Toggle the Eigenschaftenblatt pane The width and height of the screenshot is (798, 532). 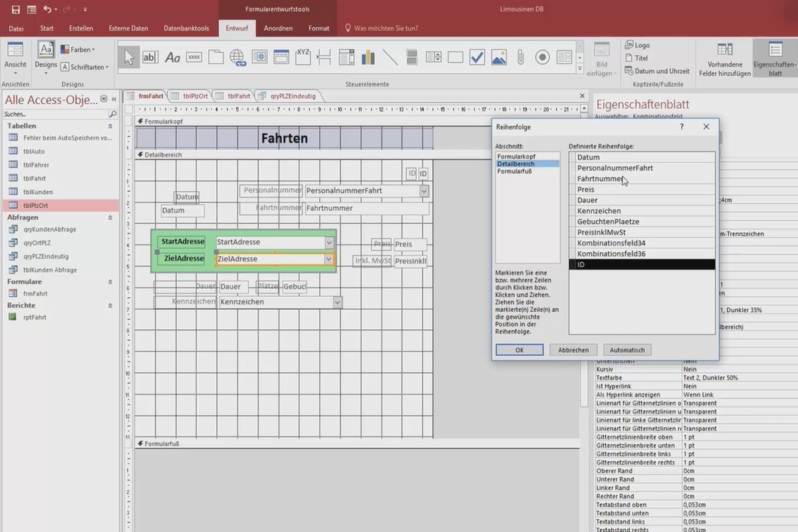[x=775, y=60]
